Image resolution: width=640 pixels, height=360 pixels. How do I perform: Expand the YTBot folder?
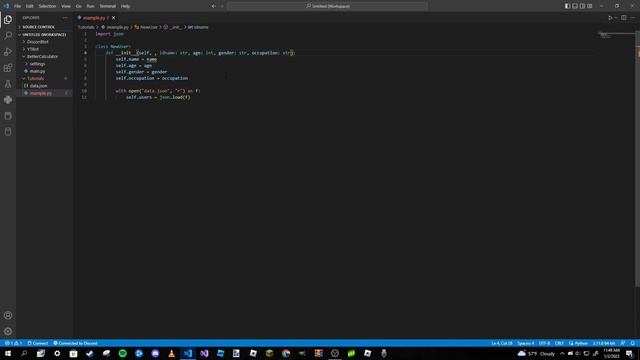coord(33,49)
